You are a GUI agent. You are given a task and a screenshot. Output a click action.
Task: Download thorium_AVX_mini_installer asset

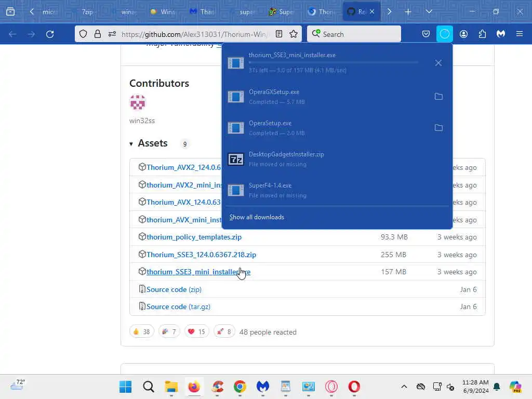[x=184, y=220]
